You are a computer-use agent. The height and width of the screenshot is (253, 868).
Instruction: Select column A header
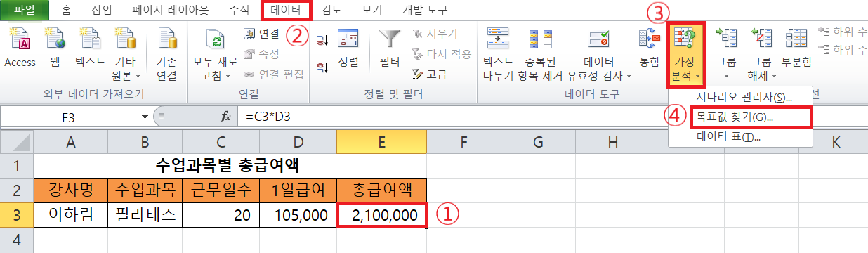pos(70,142)
